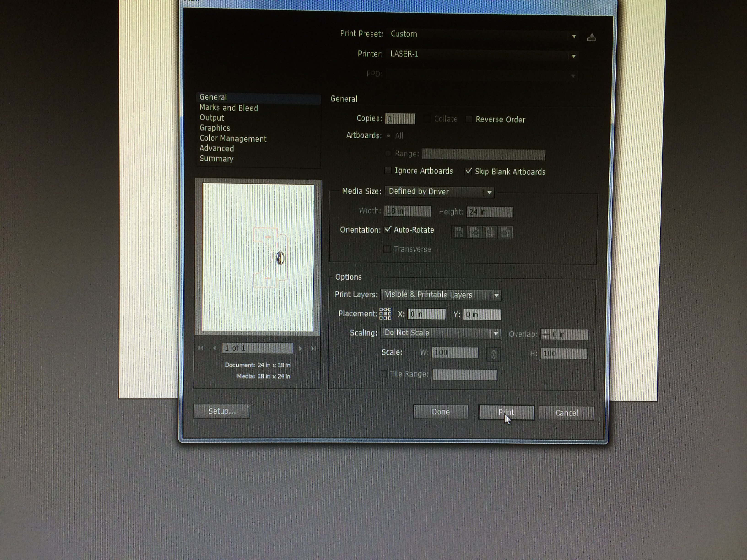The height and width of the screenshot is (560, 747).
Task: Enable the Tile Range checkbox
Action: (x=383, y=374)
